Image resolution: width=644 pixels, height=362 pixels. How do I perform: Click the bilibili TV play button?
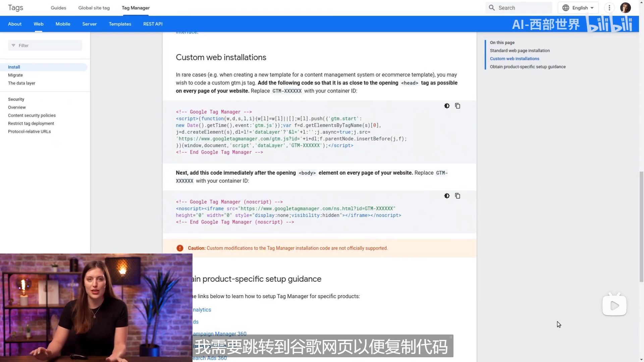(614, 305)
